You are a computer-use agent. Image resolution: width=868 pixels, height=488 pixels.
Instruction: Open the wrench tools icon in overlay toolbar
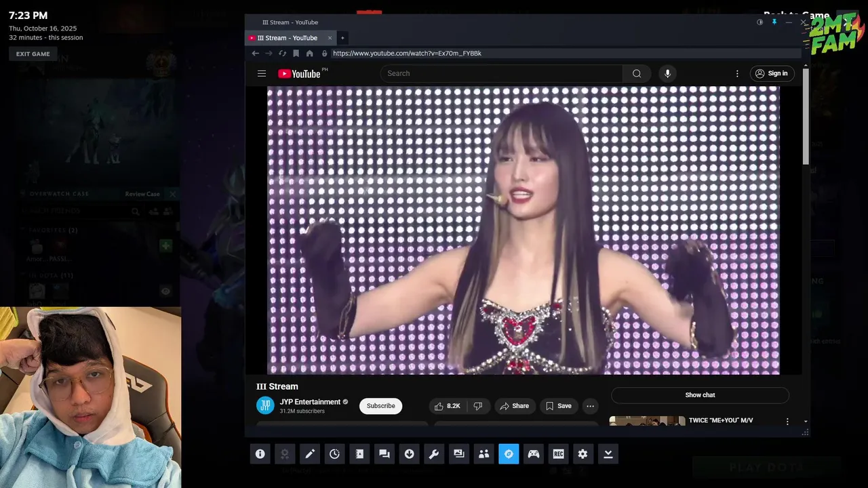(x=434, y=454)
